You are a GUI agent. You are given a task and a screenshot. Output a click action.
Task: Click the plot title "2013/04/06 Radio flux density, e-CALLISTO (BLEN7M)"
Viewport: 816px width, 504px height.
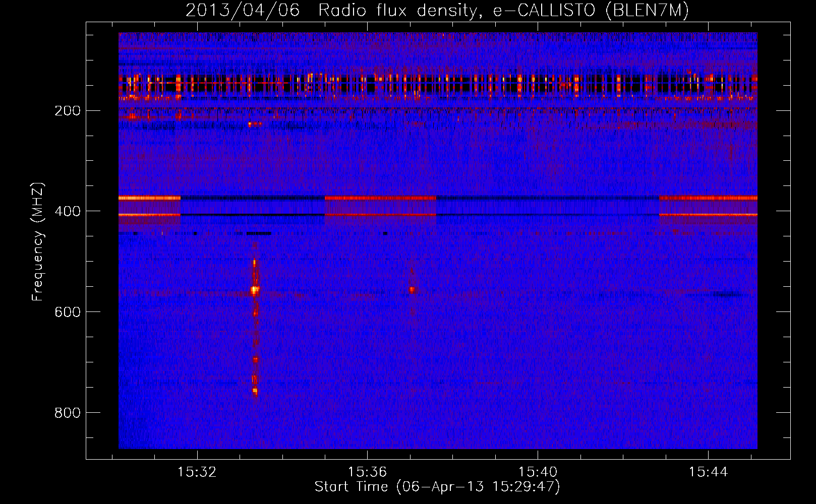tap(437, 11)
